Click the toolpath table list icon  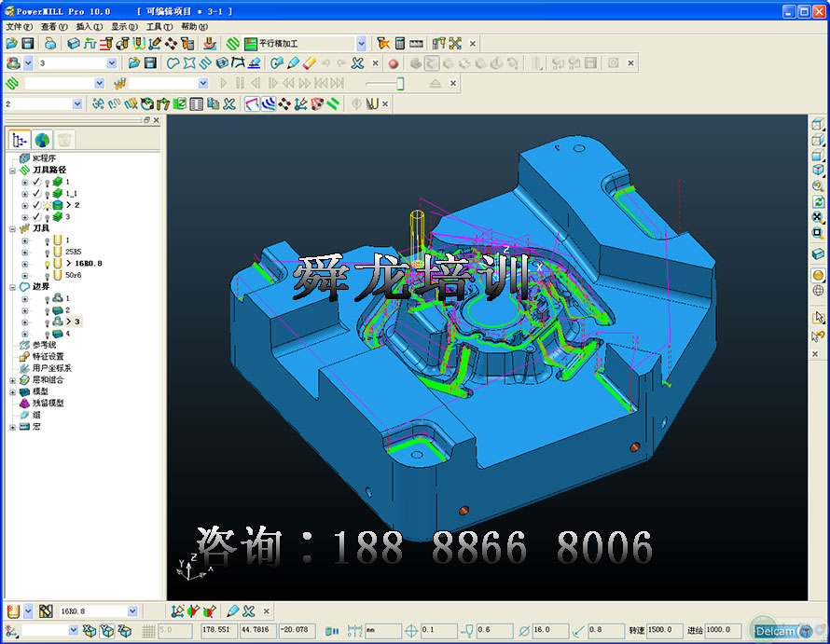pos(197,104)
